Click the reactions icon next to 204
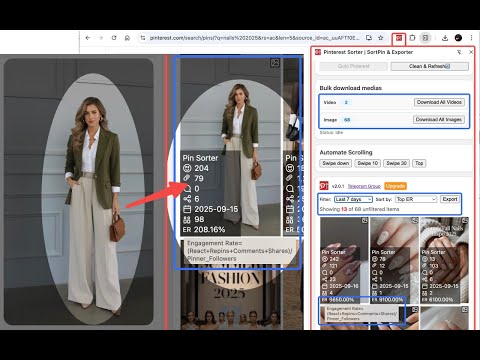 187,168
